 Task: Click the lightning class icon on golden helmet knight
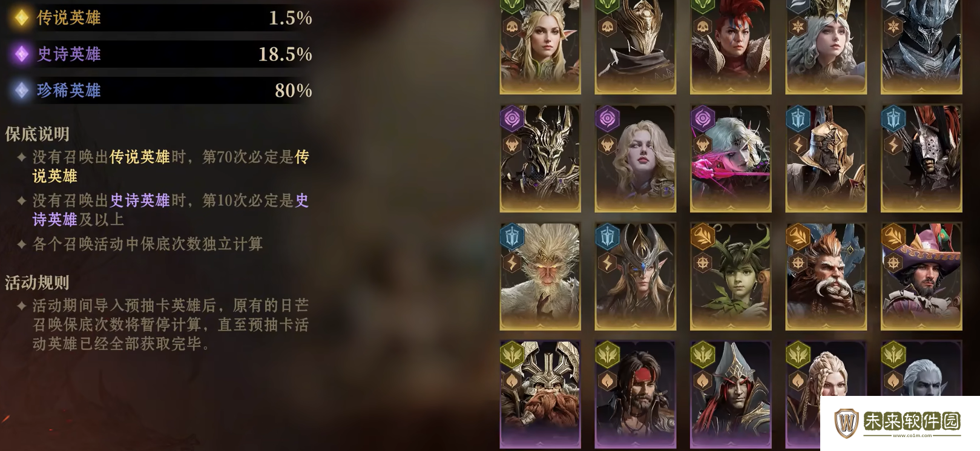click(798, 145)
